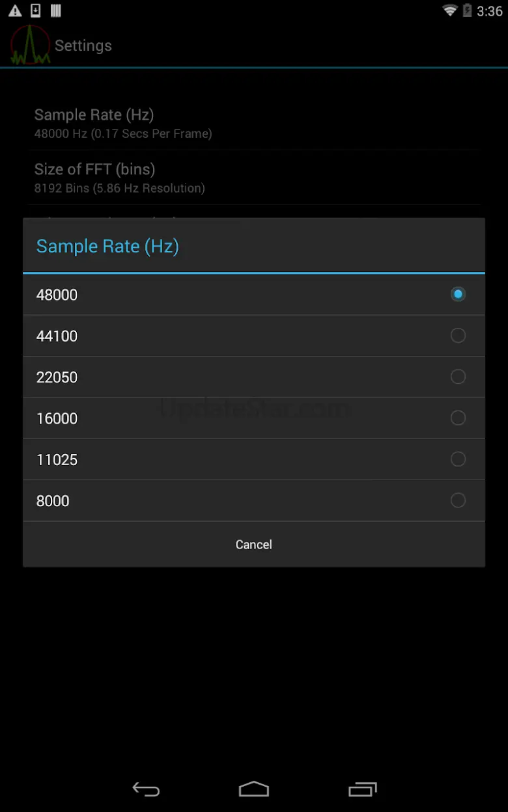The height and width of the screenshot is (812, 508).
Task: Select the 48000 radio button
Action: (458, 295)
